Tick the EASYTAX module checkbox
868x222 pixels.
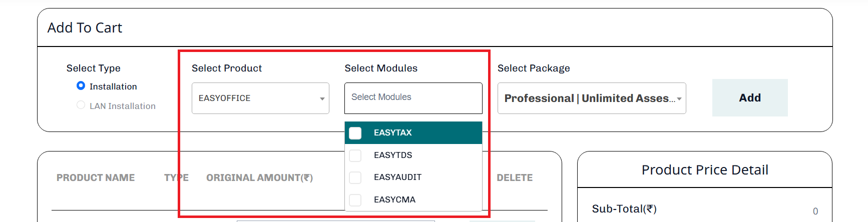click(355, 133)
